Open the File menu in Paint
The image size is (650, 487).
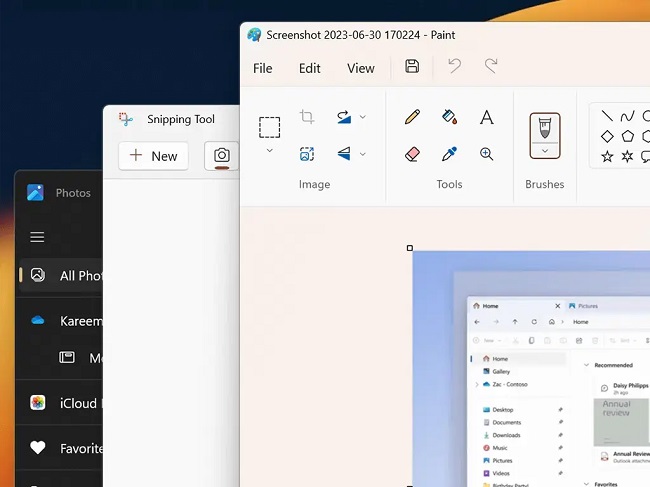point(262,68)
